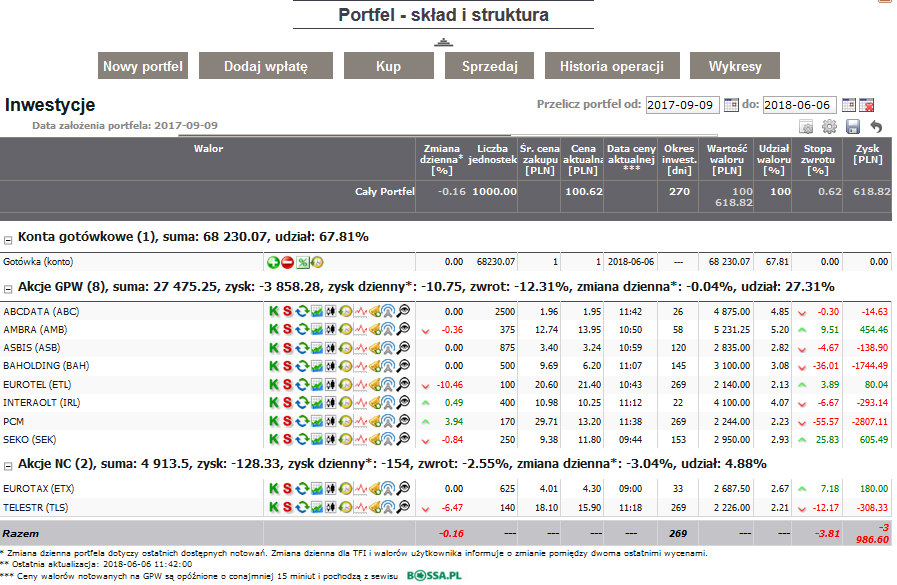Click the Walor column header
This screenshot has width=897, height=585.
click(x=208, y=149)
